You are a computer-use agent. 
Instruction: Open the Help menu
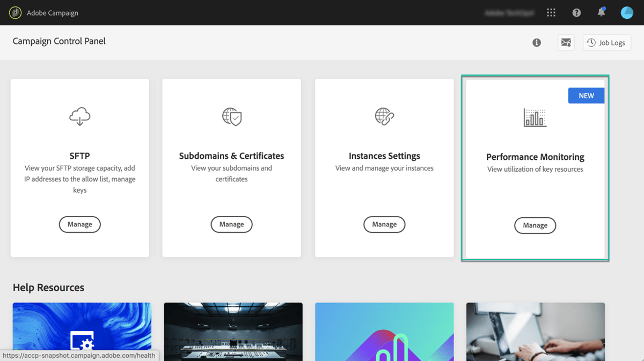[x=576, y=12]
